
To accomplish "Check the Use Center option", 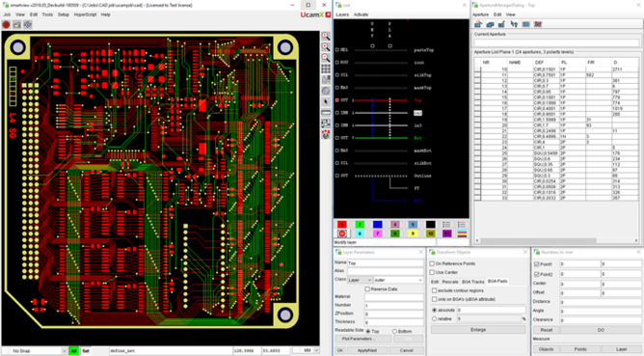I will click(432, 272).
